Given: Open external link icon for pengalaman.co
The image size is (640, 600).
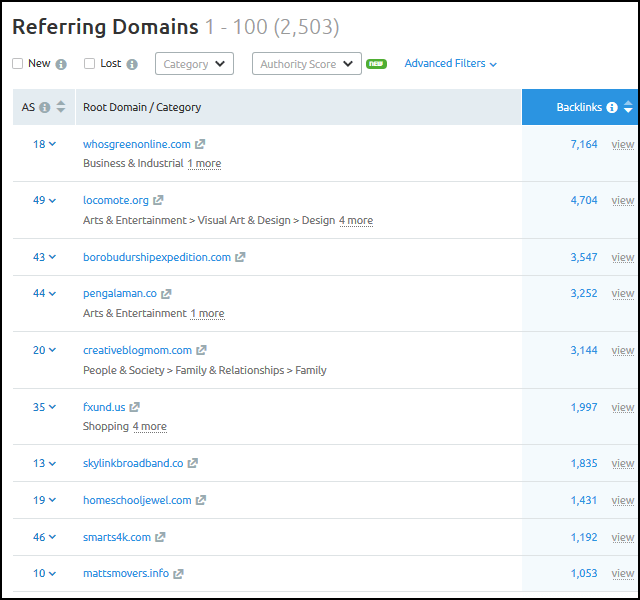Looking at the screenshot, I should point(166,293).
